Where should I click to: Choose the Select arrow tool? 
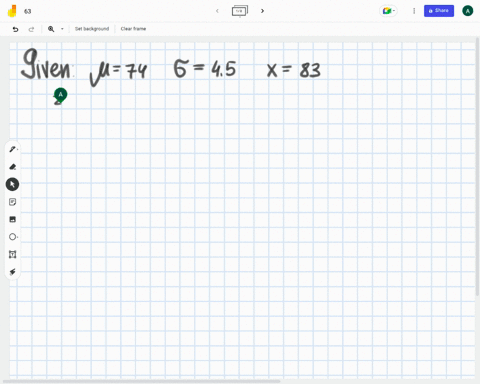click(x=12, y=184)
